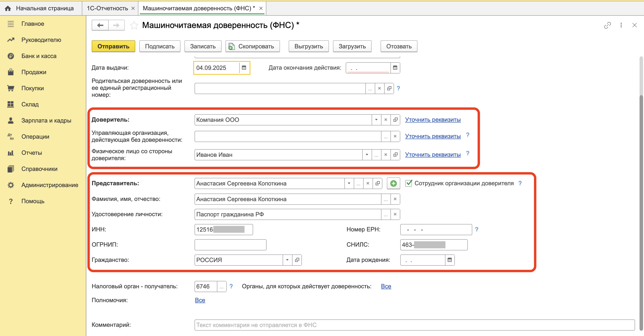Click into the Комментарий text field
Image resolution: width=644 pixels, height=336 pixels.
point(414,325)
